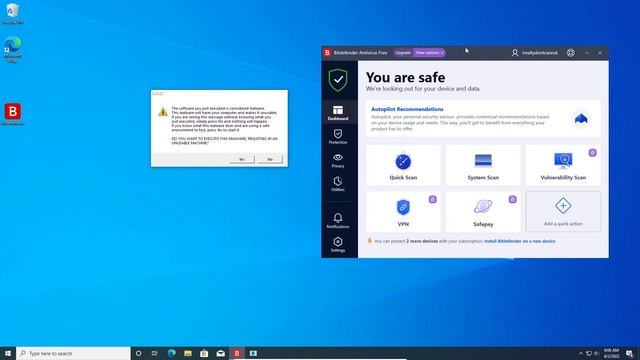Open the Dashboard section in Bitdefender sidebar

click(338, 112)
